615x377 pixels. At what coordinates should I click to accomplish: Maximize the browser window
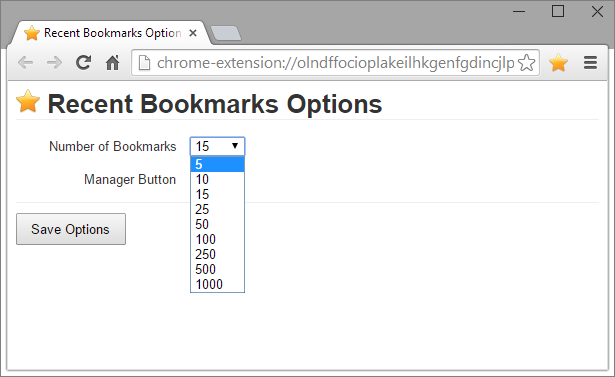click(x=558, y=11)
